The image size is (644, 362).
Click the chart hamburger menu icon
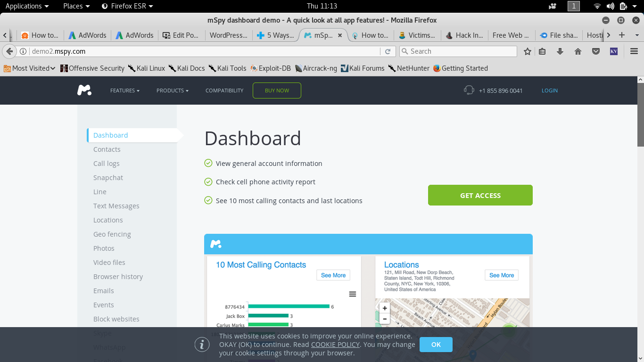[x=353, y=294]
